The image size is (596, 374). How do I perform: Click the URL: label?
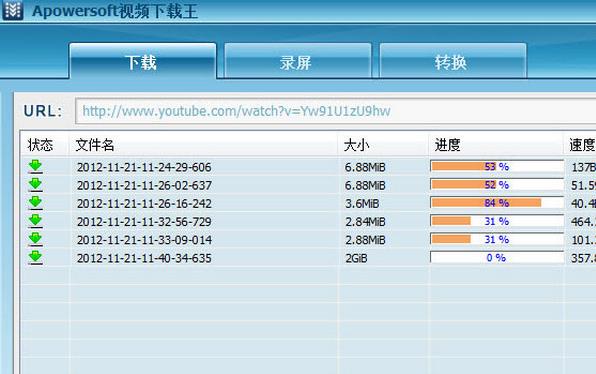(43, 111)
